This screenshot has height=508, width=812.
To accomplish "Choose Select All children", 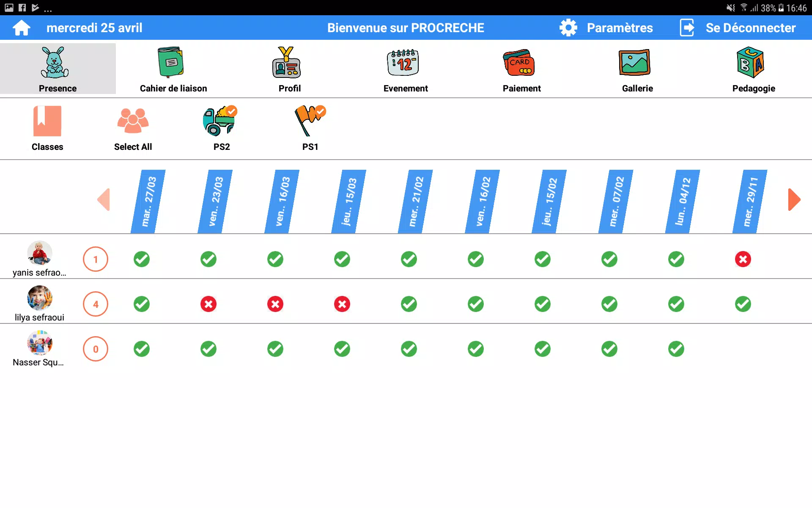I will 133,121.
